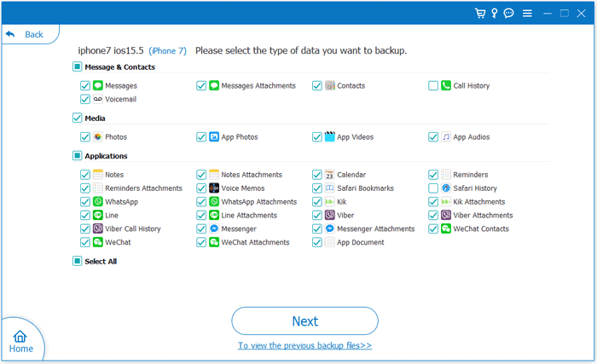Image resolution: width=597 pixels, height=364 pixels.
Task: Click the Notes icon
Action: pyautogui.click(x=98, y=175)
